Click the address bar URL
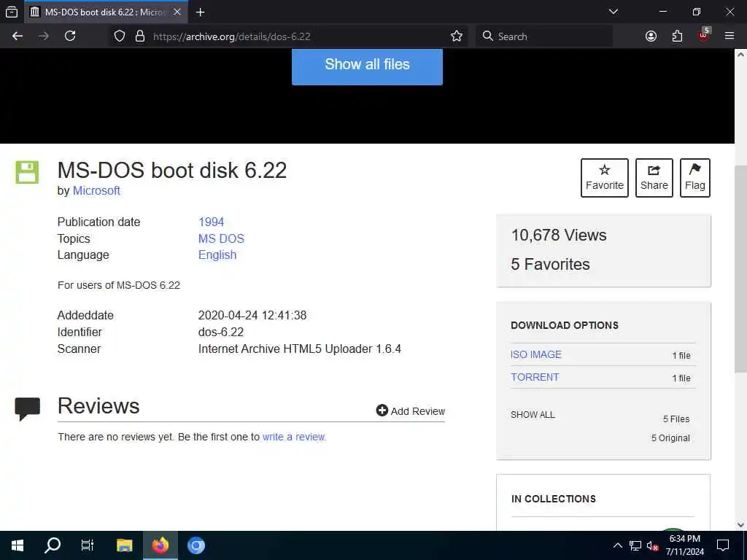 (x=231, y=36)
